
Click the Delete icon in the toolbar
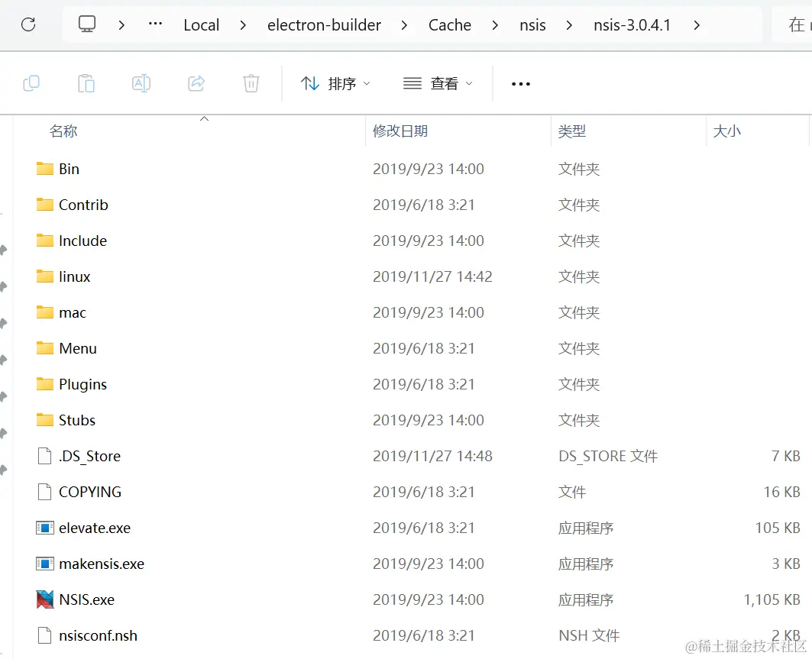pos(251,83)
